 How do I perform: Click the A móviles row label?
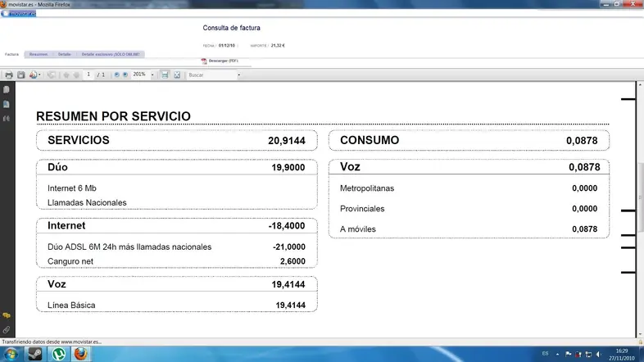pos(358,229)
